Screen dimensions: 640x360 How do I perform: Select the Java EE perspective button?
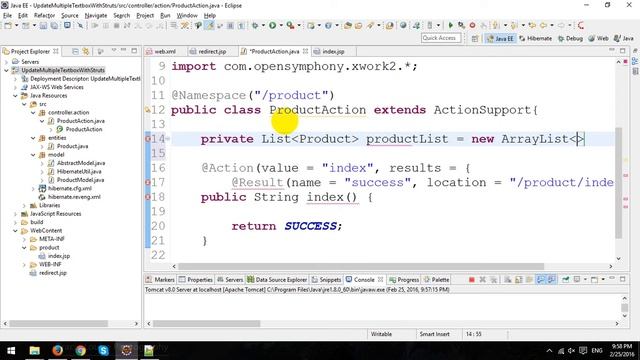coord(500,38)
